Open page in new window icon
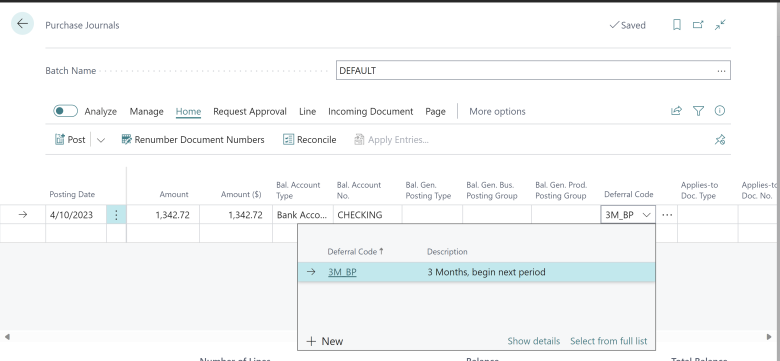Viewport: 780px width, 361px height. pos(698,25)
